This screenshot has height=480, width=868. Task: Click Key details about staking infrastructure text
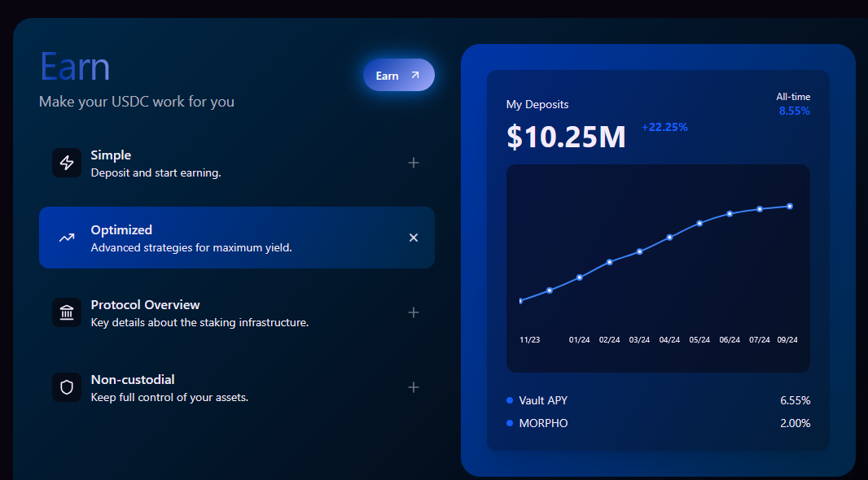(x=199, y=322)
